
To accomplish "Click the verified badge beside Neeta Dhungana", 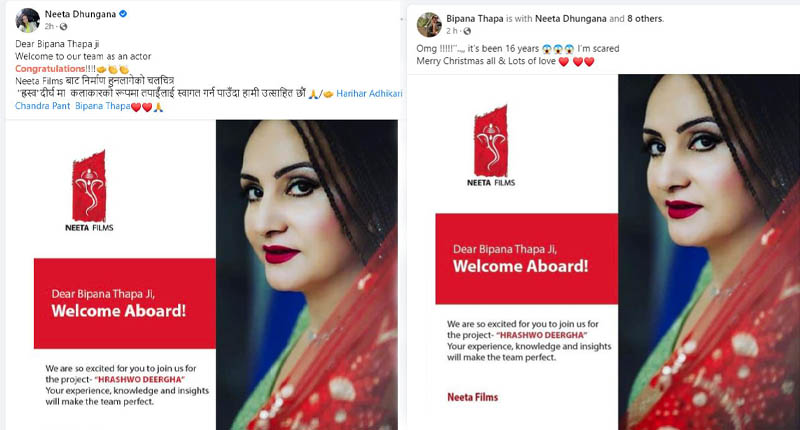I will click(x=123, y=14).
